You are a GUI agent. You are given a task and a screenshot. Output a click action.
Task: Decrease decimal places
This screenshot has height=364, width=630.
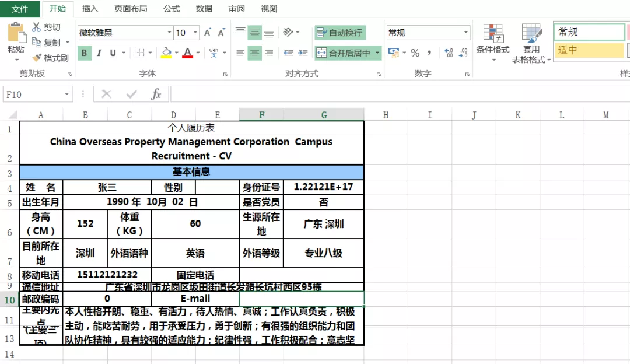(x=463, y=52)
